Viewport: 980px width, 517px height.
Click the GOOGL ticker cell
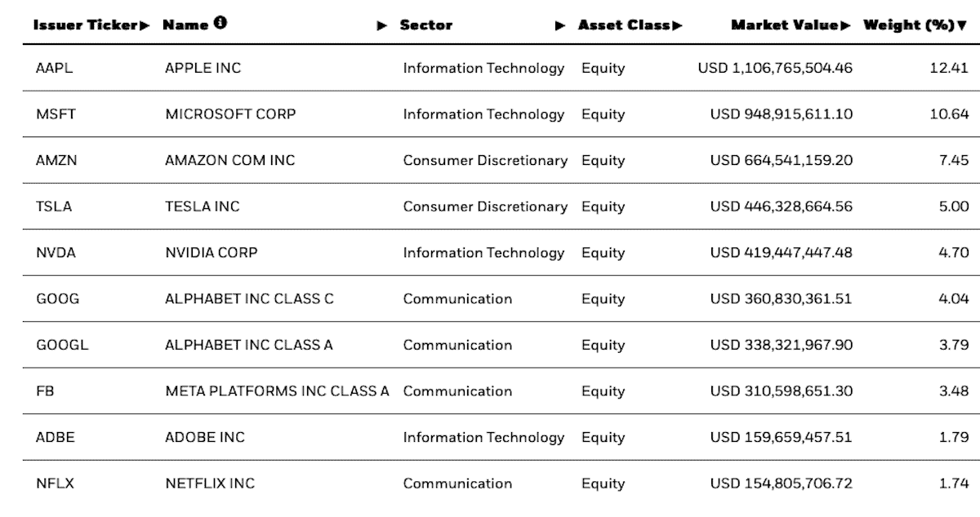(x=62, y=345)
